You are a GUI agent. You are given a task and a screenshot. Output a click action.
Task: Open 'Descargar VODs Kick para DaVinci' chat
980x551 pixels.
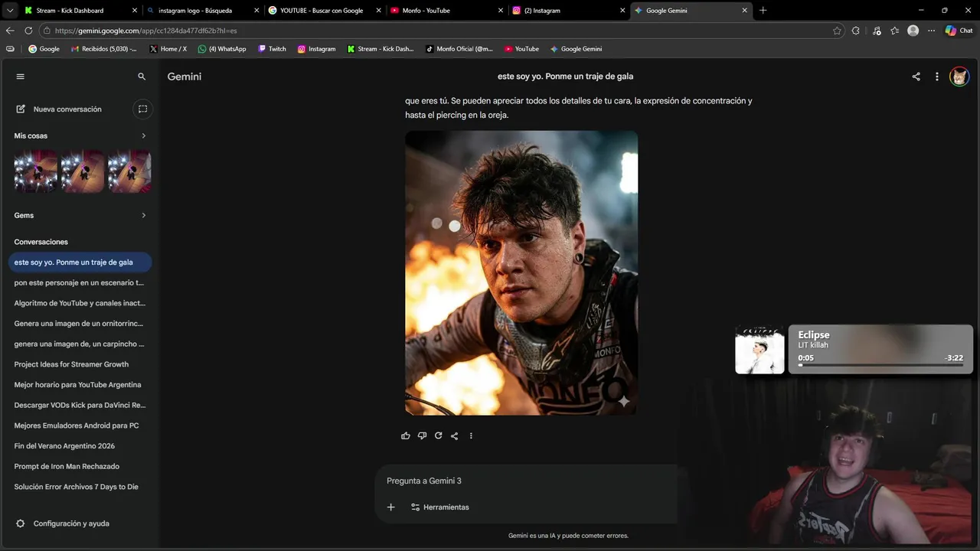pos(80,405)
